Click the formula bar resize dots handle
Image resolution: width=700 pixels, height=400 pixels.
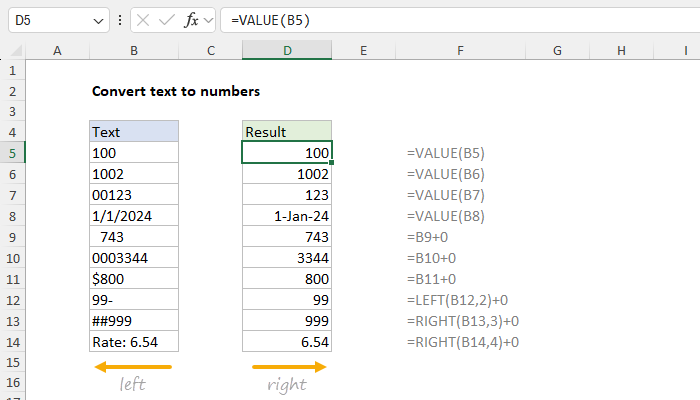(x=120, y=20)
